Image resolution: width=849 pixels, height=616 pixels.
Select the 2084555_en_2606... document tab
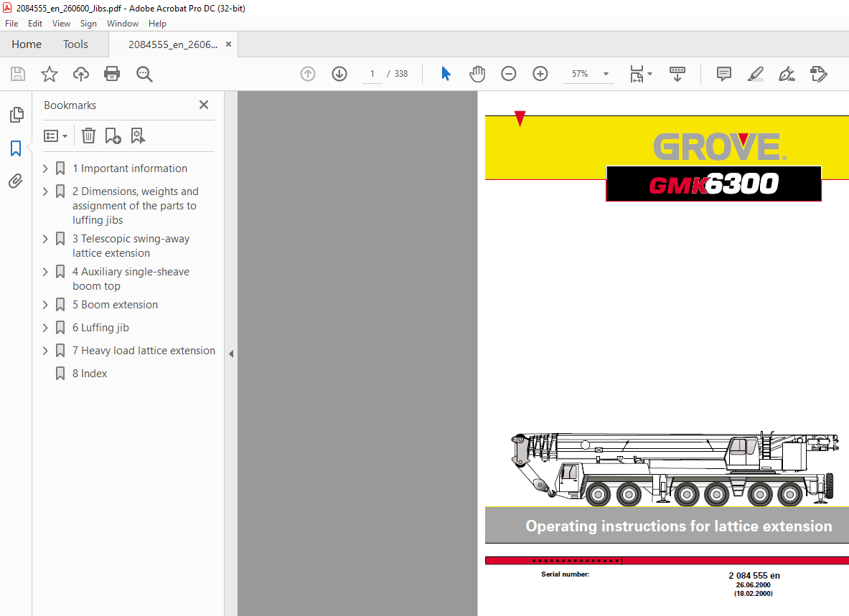click(173, 44)
